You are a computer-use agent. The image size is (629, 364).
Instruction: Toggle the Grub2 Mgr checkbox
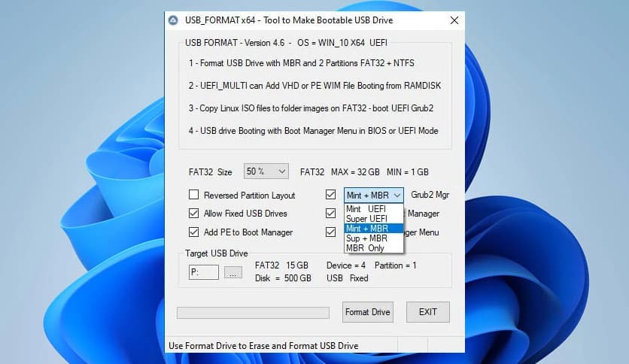coord(330,195)
